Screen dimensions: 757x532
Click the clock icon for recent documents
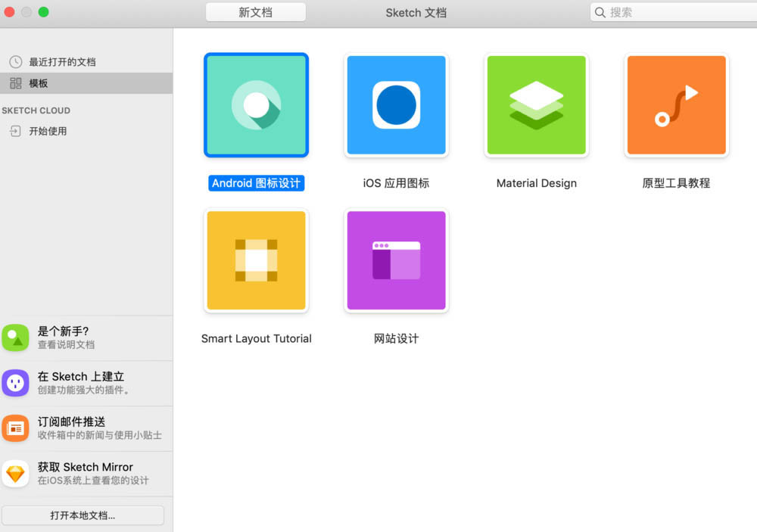click(16, 62)
